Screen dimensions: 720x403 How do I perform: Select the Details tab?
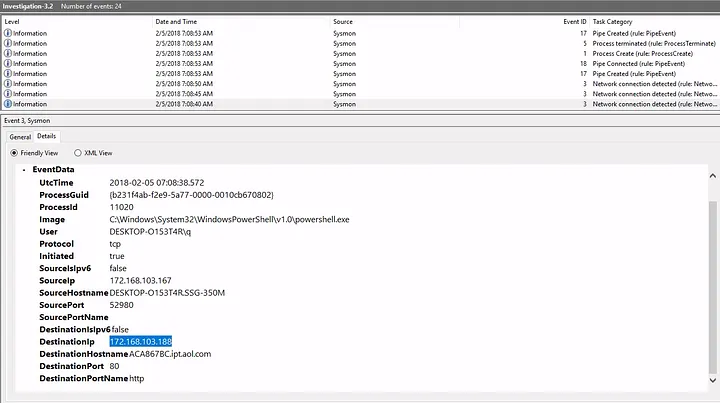click(x=47, y=136)
